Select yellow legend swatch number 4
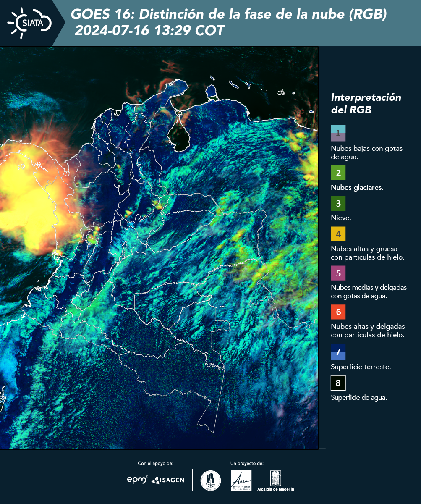The height and width of the screenshot is (504, 421). click(x=338, y=234)
